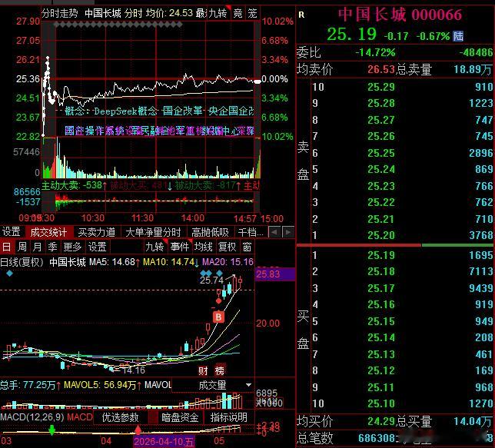
Task: Open the 复权 adjustment option
Action: pyautogui.click(x=227, y=247)
